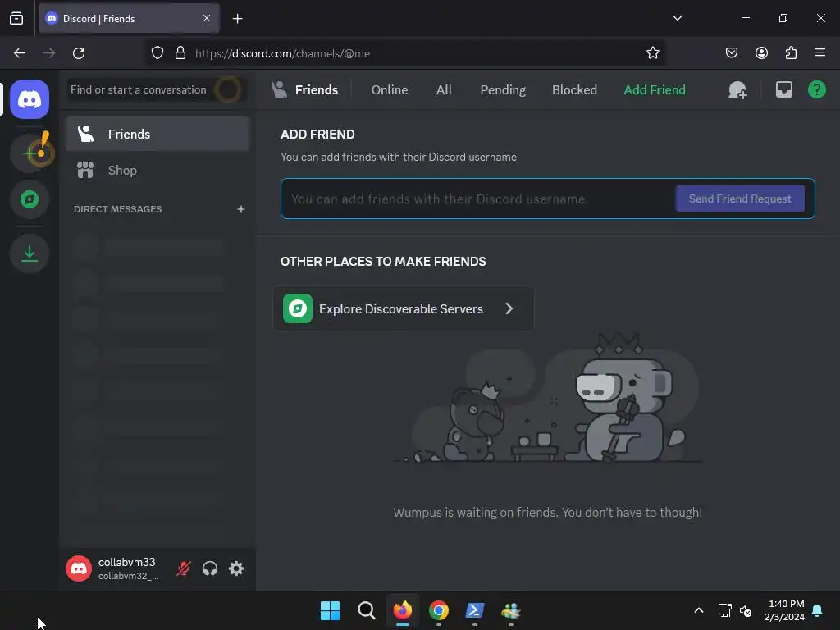Select the Add Friend tab

pos(654,90)
